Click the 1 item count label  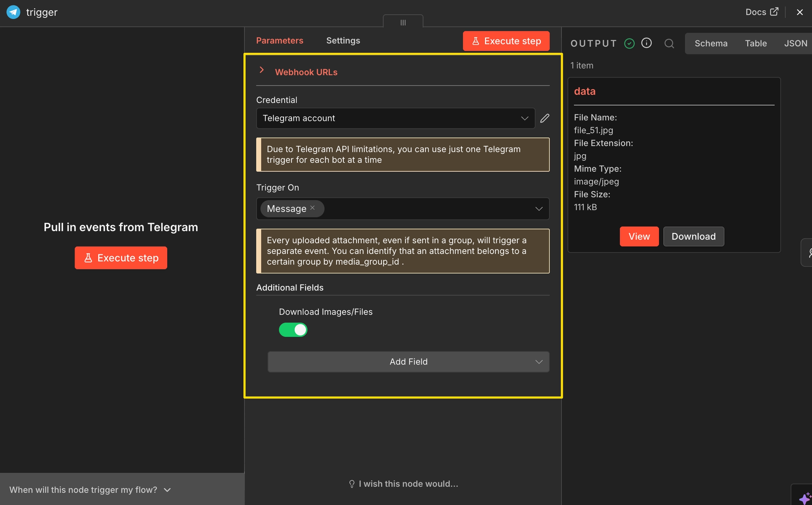[x=582, y=65]
